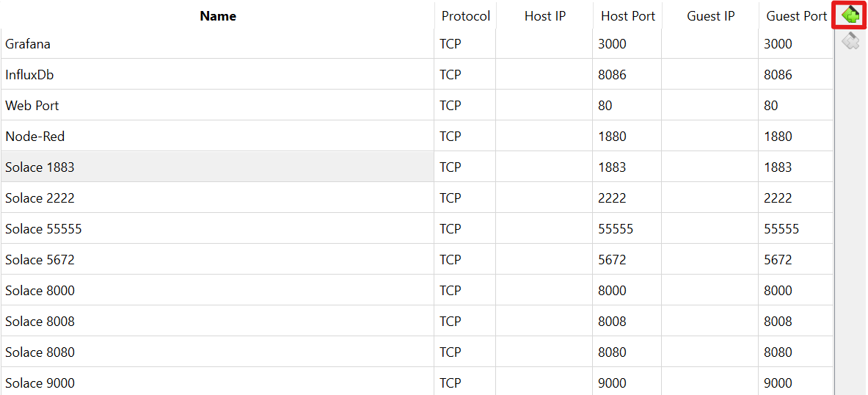Click the Guest Port column header
The height and width of the screenshot is (395, 868).
tap(796, 16)
